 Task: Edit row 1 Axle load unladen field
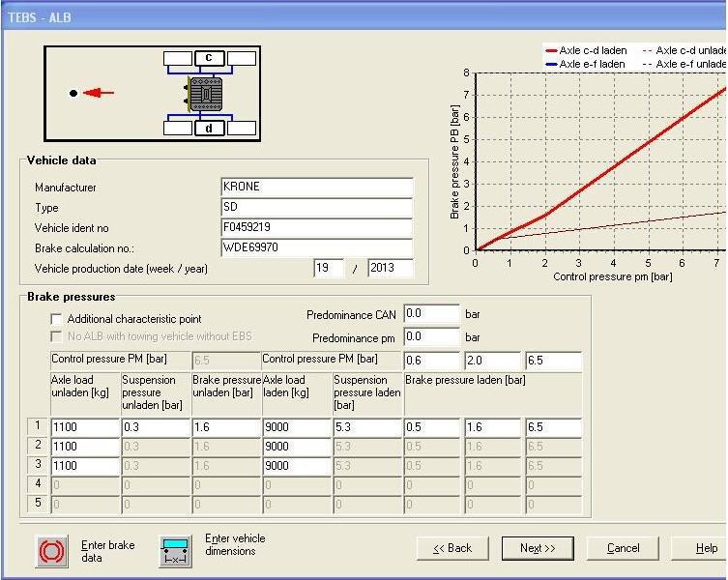(x=85, y=427)
